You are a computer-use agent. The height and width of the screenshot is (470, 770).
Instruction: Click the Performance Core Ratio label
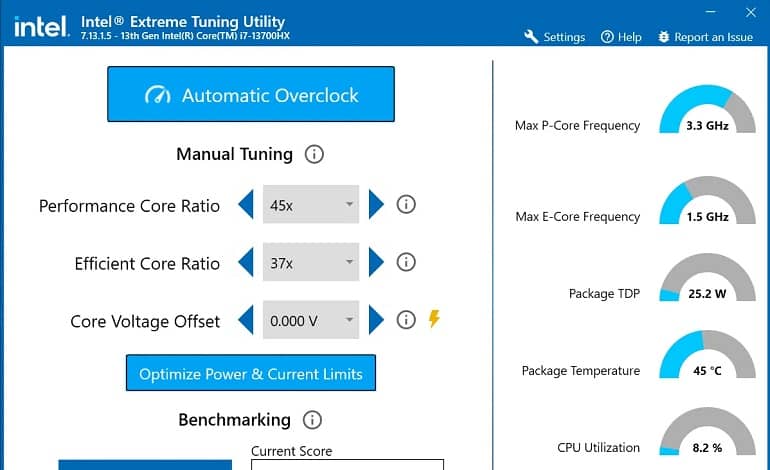(x=129, y=206)
